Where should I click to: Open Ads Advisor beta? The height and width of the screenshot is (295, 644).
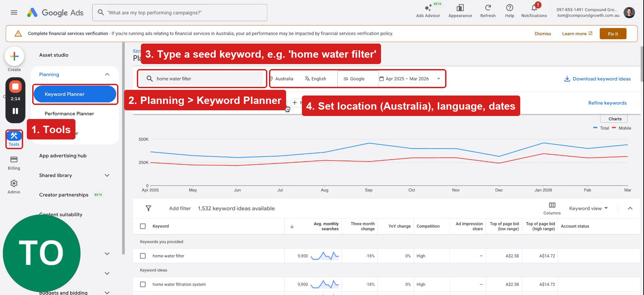(428, 11)
